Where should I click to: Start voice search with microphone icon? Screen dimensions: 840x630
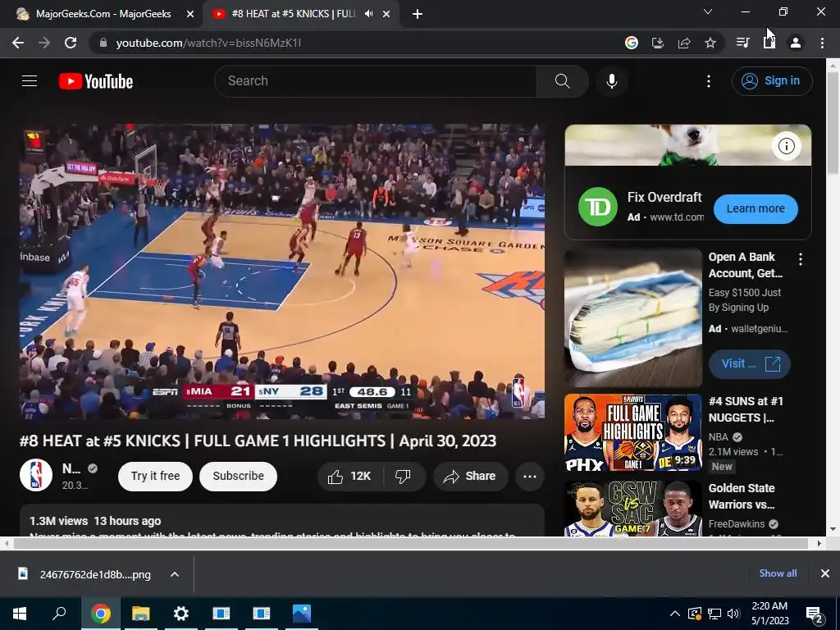point(612,81)
